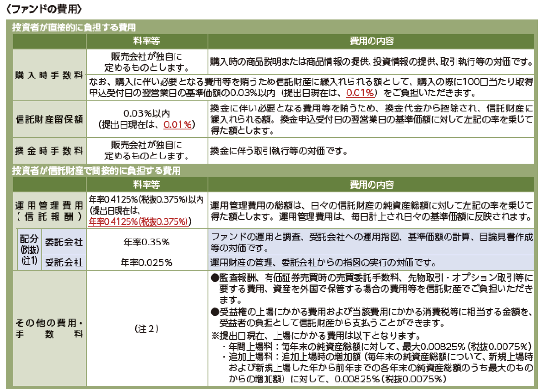Click the 年率0.35% rate cell
The height and width of the screenshot is (392, 541).
pos(147,242)
